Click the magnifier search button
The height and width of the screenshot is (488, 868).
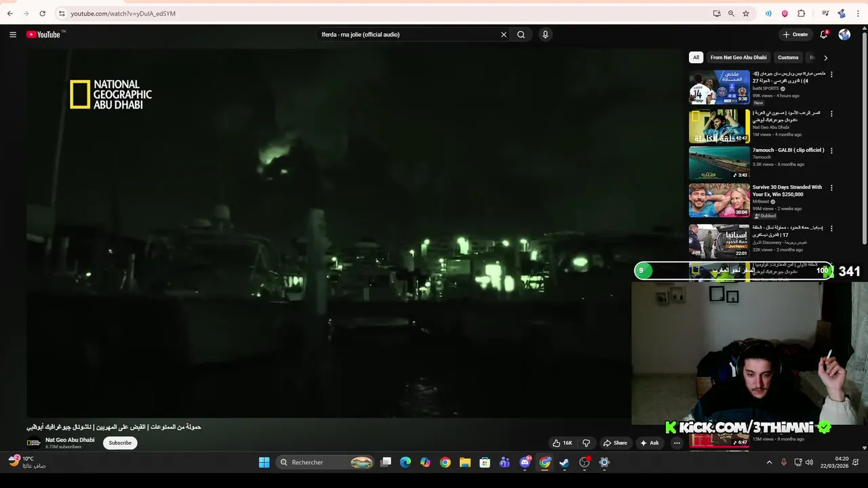click(x=521, y=35)
